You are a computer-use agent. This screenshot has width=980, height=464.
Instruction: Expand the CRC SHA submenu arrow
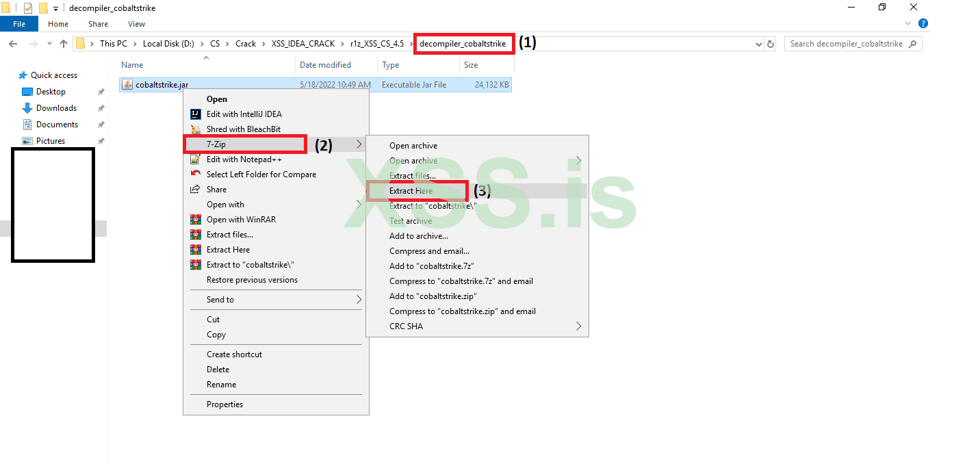(x=579, y=326)
